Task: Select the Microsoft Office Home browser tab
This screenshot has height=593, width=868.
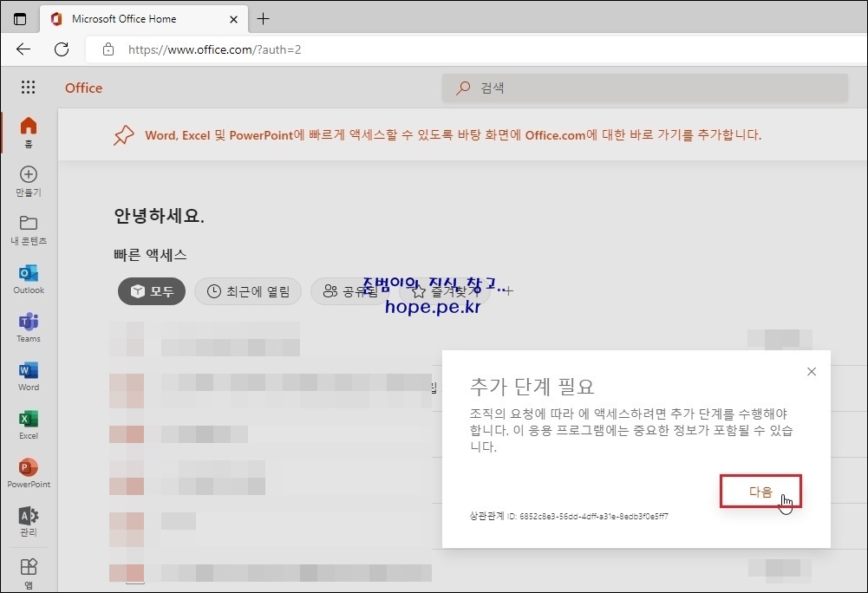Action: click(x=143, y=19)
